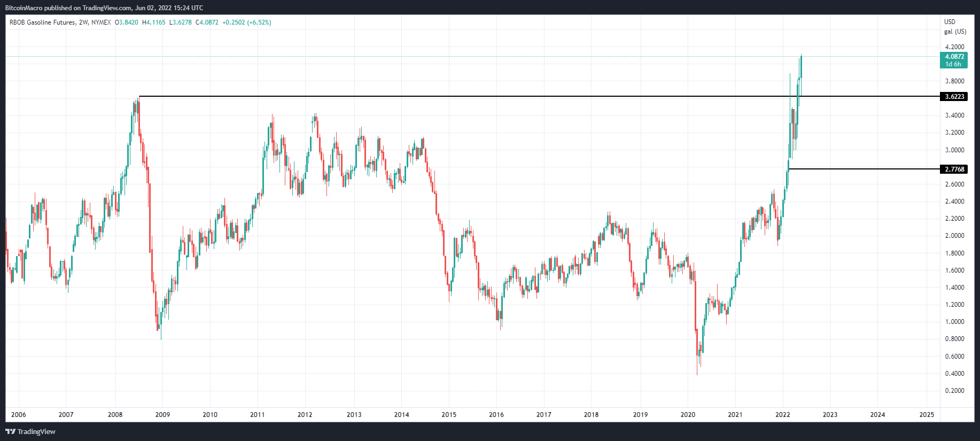Click the 3.8000 price axis label
This screenshot has height=441, width=980.
tap(954, 81)
